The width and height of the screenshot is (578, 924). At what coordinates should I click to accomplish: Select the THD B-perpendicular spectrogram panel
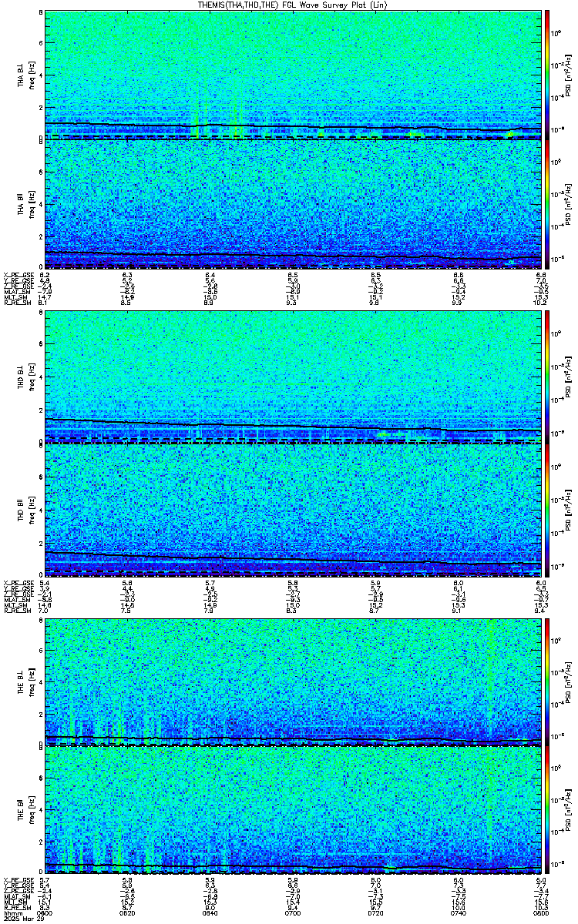coord(293,377)
